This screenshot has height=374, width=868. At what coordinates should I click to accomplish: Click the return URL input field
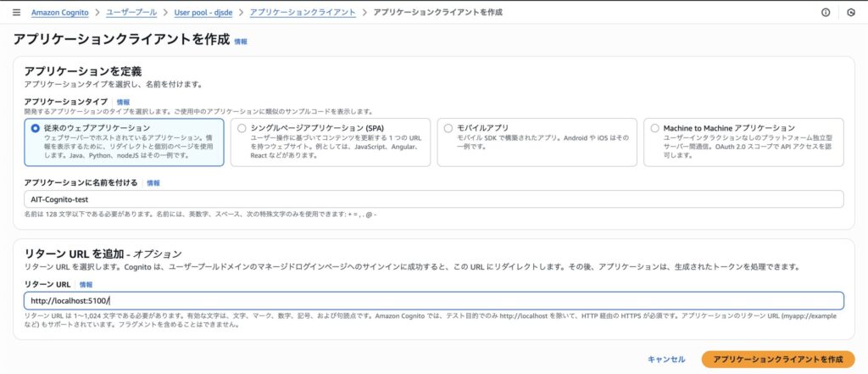(434, 301)
